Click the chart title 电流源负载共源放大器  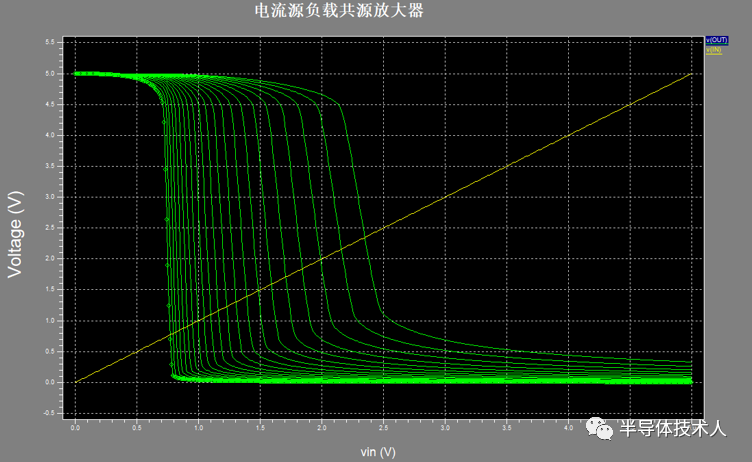click(339, 11)
